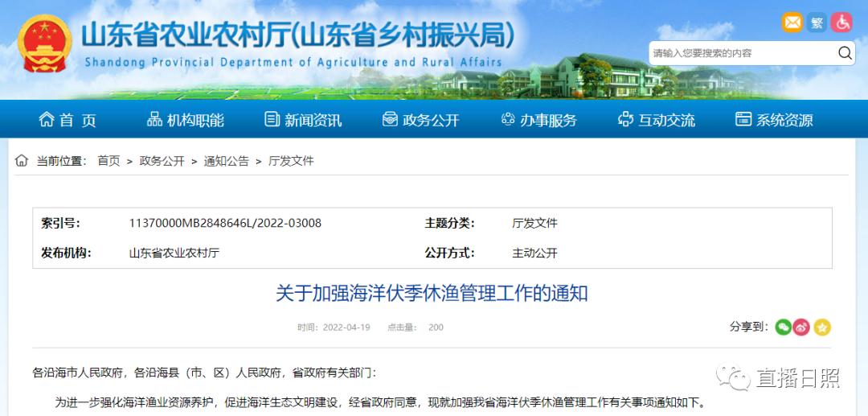Image resolution: width=868 pixels, height=416 pixels.
Task: Click the paragraph starting 为进一步强化海洋渔业资源养护
Action: pos(382,402)
